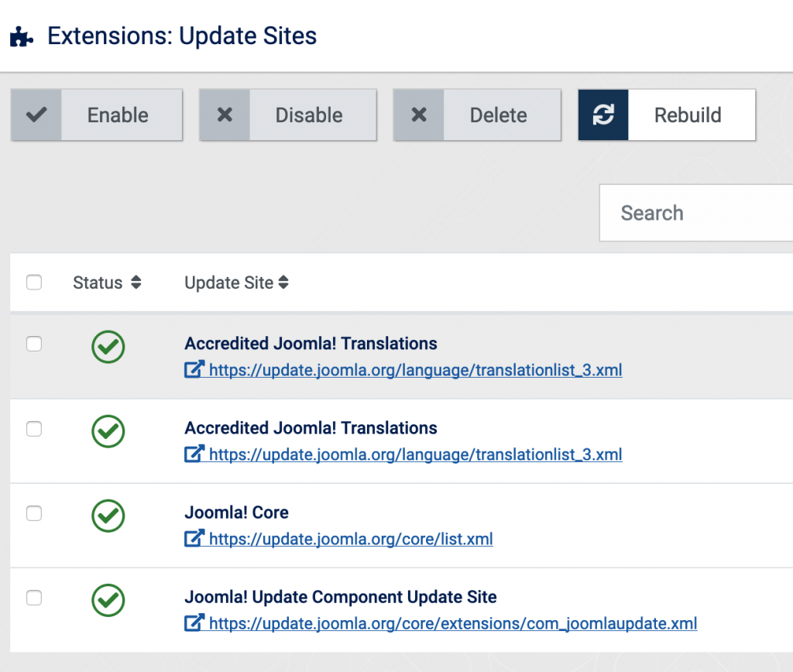Open the translationlist_3.xml link in the second row

point(403,454)
